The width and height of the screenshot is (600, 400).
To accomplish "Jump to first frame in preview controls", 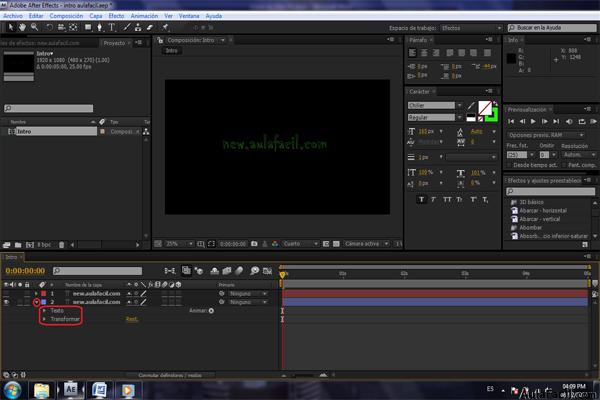I will (x=511, y=121).
